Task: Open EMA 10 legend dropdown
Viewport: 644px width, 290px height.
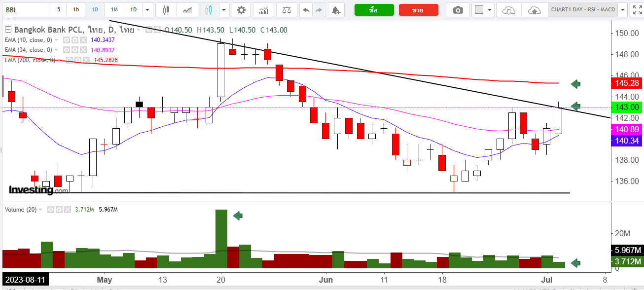Action: [56, 40]
